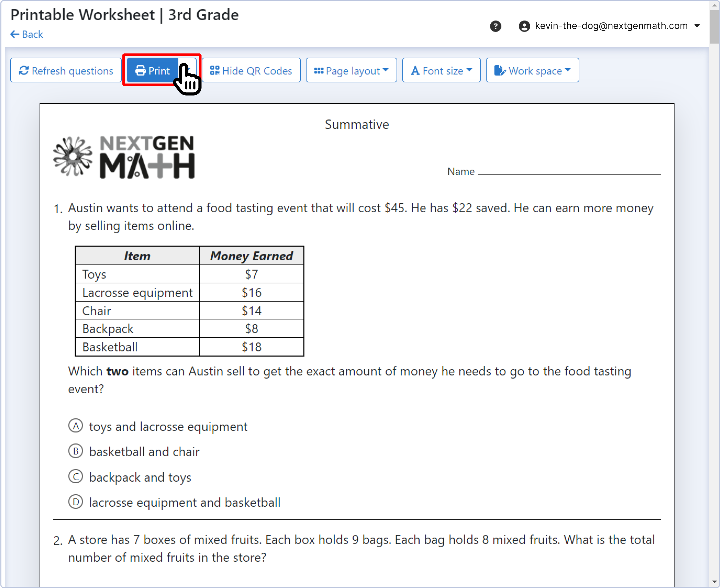Go back using the Back link
The image size is (720, 588).
pyautogui.click(x=27, y=34)
